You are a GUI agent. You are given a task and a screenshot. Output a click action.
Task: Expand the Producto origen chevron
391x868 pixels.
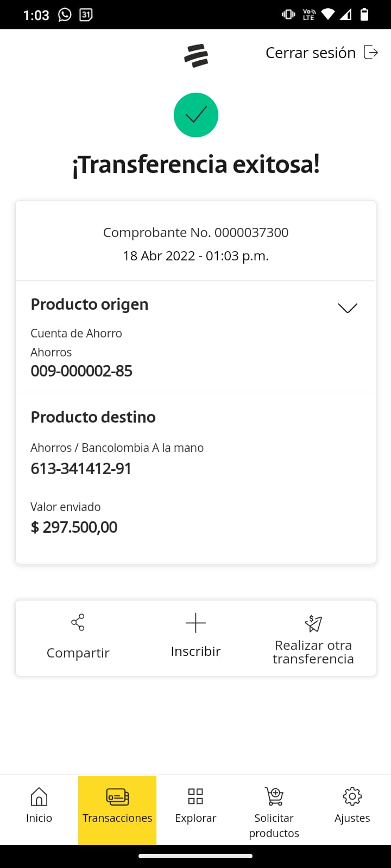click(348, 308)
